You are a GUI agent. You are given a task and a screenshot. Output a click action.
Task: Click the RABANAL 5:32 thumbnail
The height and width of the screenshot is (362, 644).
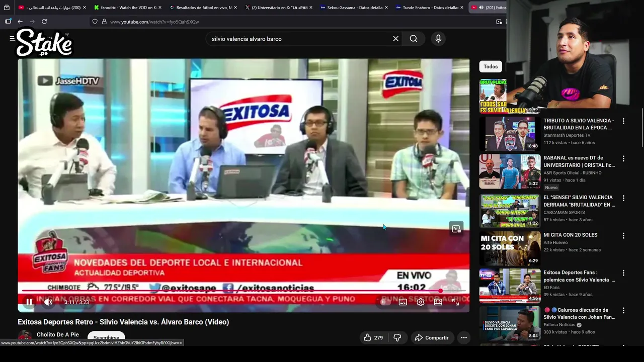[x=510, y=171]
